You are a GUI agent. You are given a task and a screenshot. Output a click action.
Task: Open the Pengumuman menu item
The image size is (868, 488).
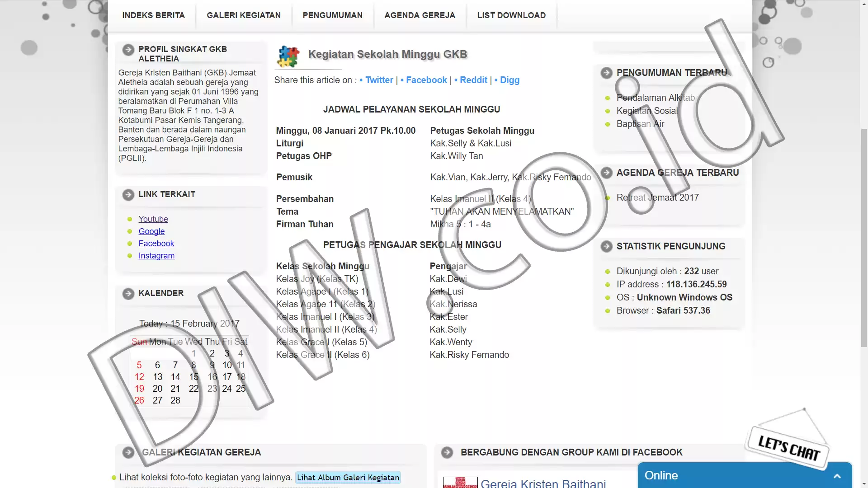(333, 15)
